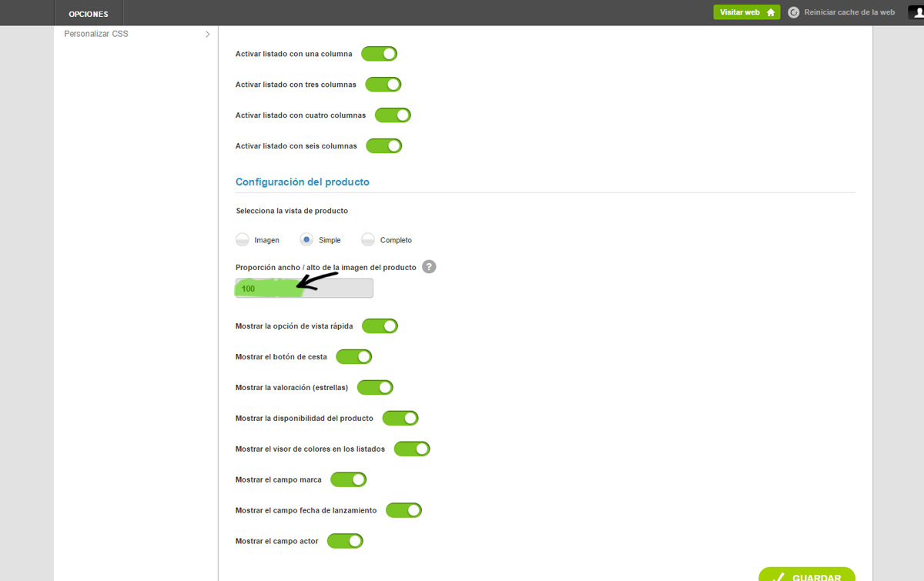Viewport: 924px width, 581px height.
Task: Click the Visitar web button
Action: pyautogui.click(x=747, y=12)
